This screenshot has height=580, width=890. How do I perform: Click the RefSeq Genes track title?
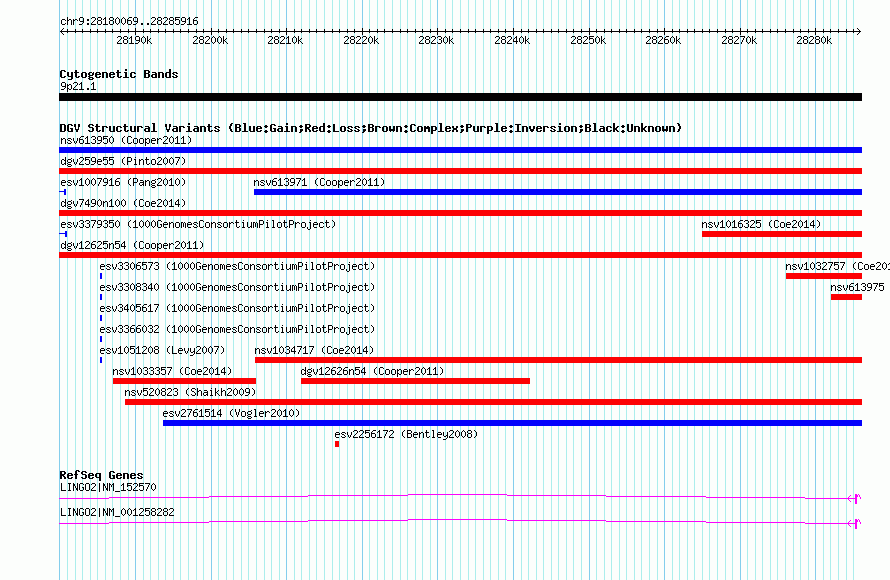click(101, 474)
